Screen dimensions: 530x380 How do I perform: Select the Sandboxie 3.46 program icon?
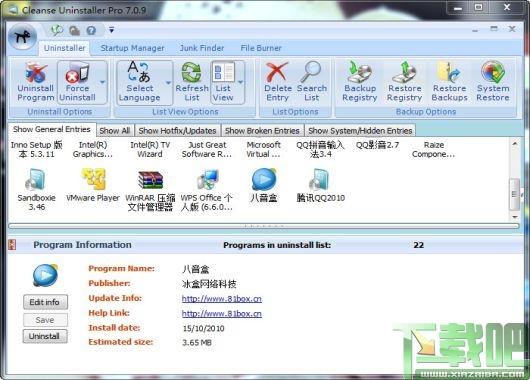(x=35, y=179)
